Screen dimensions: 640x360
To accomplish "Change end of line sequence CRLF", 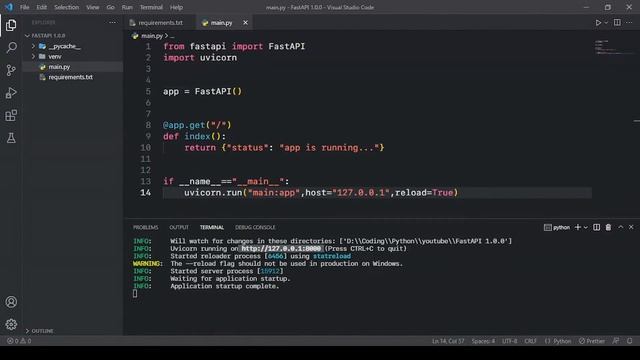I will click(530, 341).
